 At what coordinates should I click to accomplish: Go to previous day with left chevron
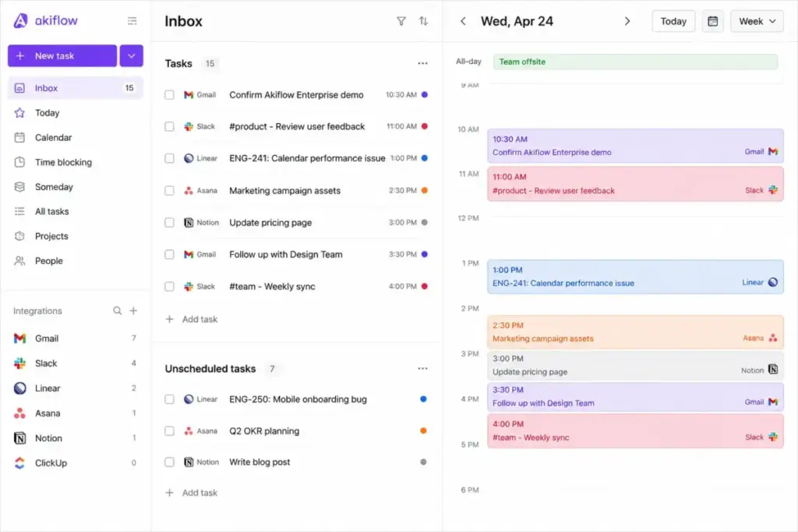[x=463, y=21]
